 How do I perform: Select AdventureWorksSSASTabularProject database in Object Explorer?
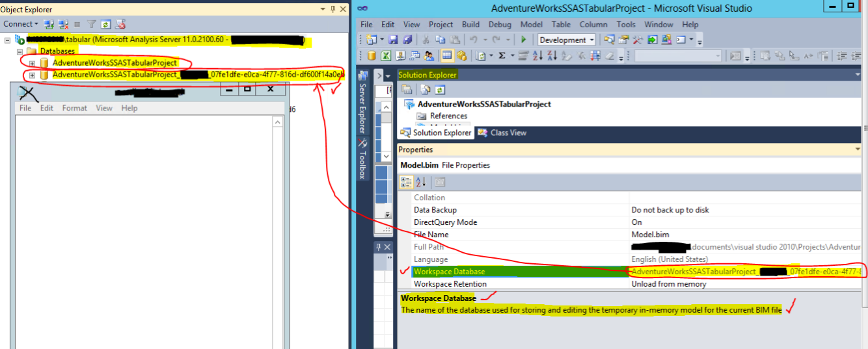(115, 63)
